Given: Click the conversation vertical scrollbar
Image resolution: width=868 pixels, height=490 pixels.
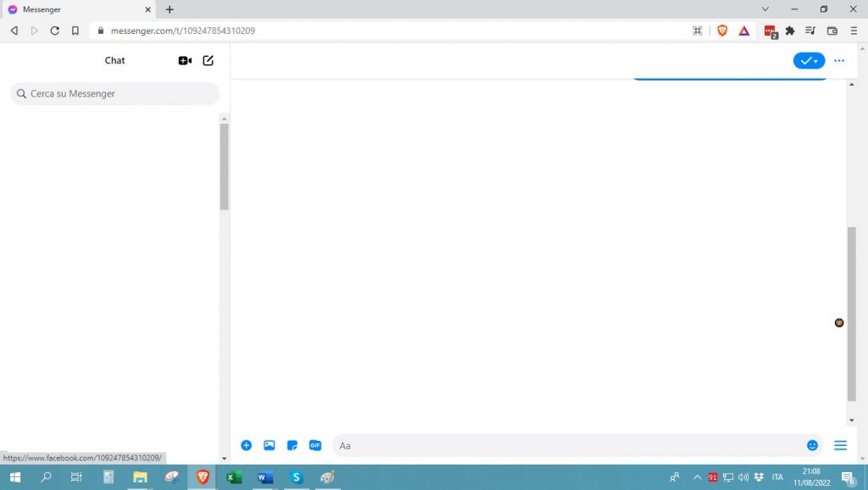Looking at the screenshot, I should 851,314.
